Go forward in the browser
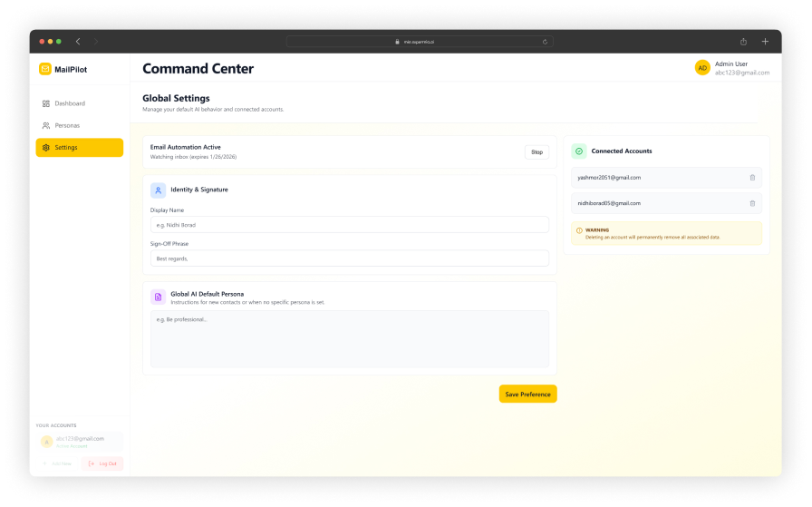The height and width of the screenshot is (507, 812). pos(96,42)
